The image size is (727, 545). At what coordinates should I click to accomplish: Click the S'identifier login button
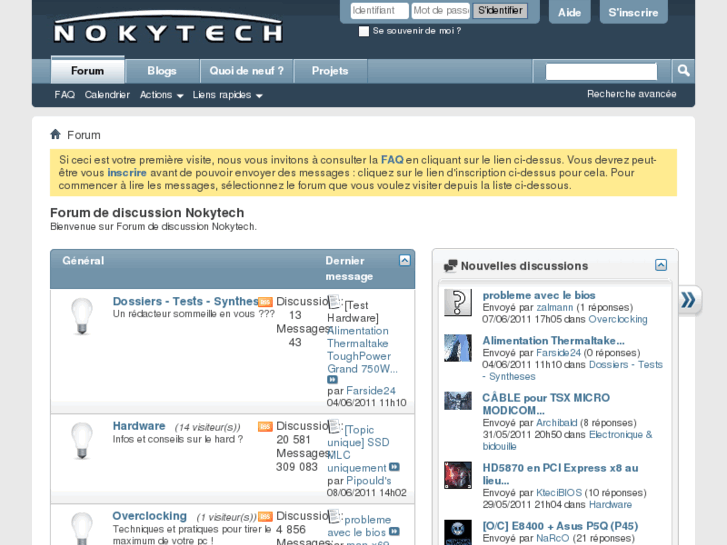(x=500, y=10)
